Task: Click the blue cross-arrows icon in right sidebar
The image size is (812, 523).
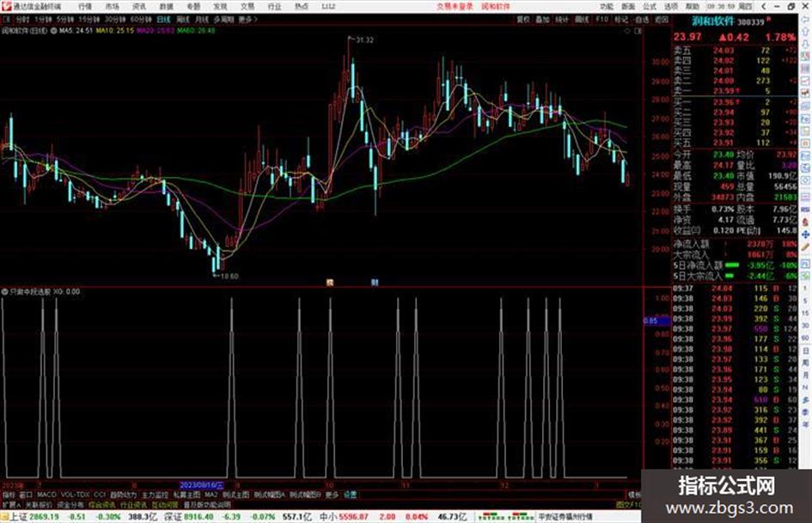Action: click(x=805, y=234)
